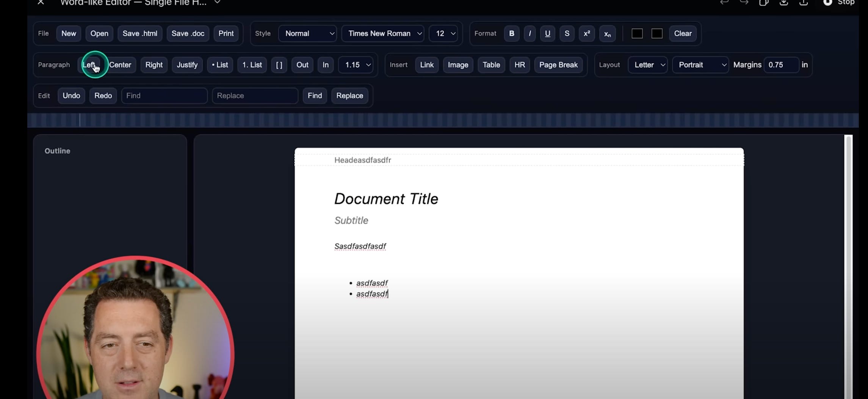Image resolution: width=868 pixels, height=399 pixels.
Task: Insert a Page Break
Action: pyautogui.click(x=558, y=65)
